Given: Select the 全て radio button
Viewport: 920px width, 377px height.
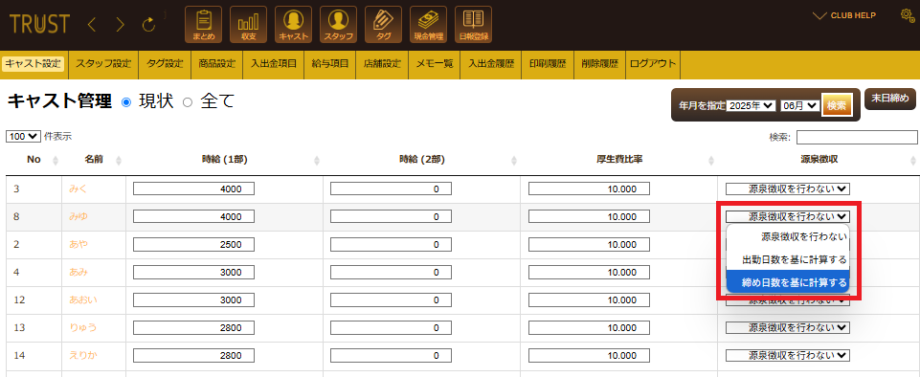Looking at the screenshot, I should click(x=188, y=102).
